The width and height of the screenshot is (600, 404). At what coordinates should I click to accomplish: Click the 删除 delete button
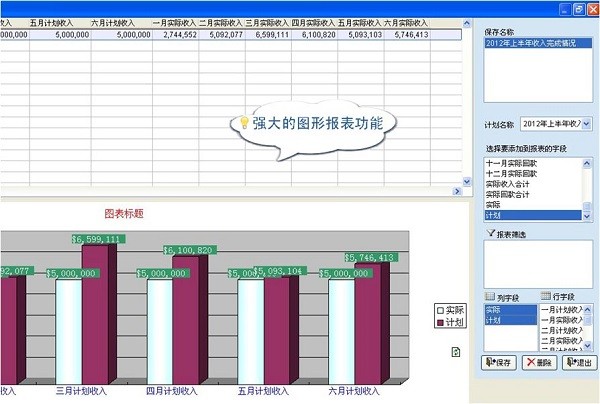pos(539,362)
